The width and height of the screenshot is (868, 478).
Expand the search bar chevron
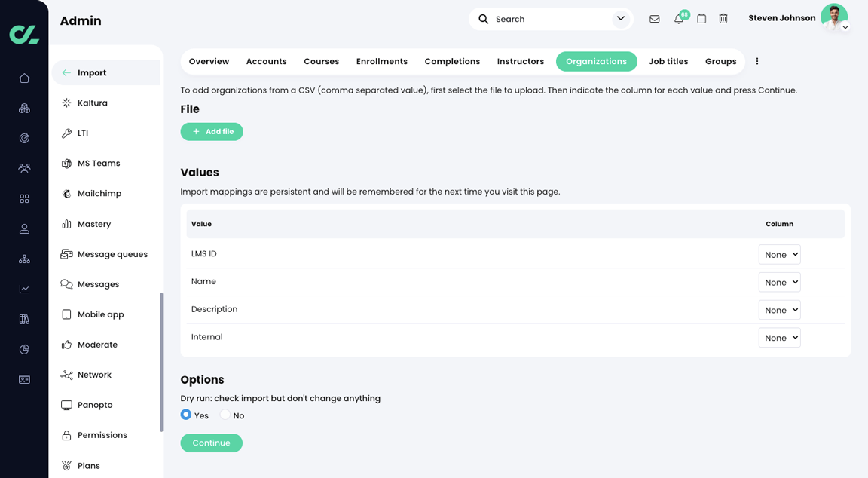pyautogui.click(x=620, y=18)
